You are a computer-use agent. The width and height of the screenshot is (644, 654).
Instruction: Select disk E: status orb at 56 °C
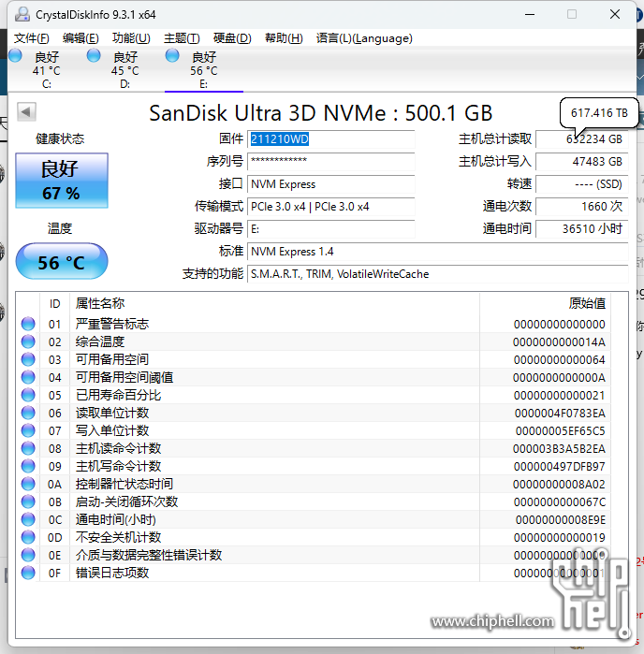click(x=172, y=55)
